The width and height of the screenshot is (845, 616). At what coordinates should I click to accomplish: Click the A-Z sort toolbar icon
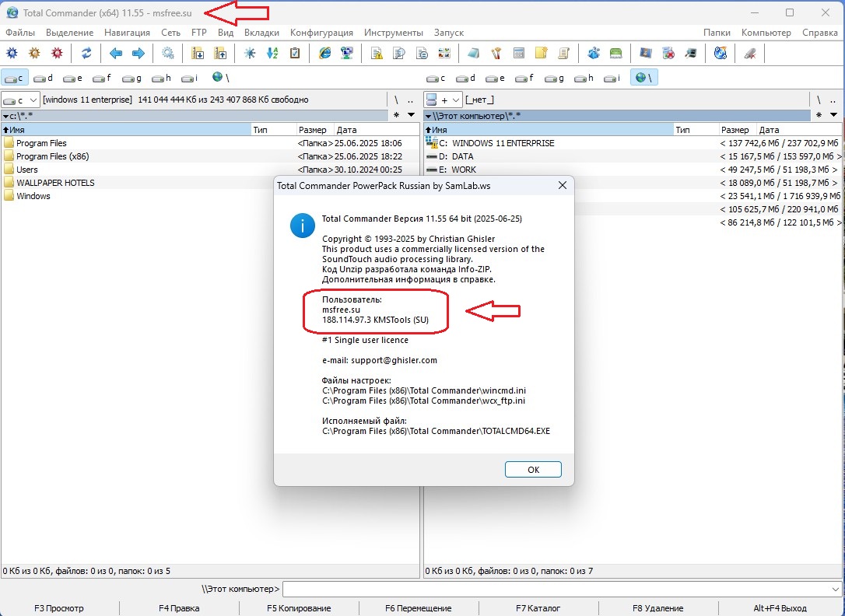(272, 54)
